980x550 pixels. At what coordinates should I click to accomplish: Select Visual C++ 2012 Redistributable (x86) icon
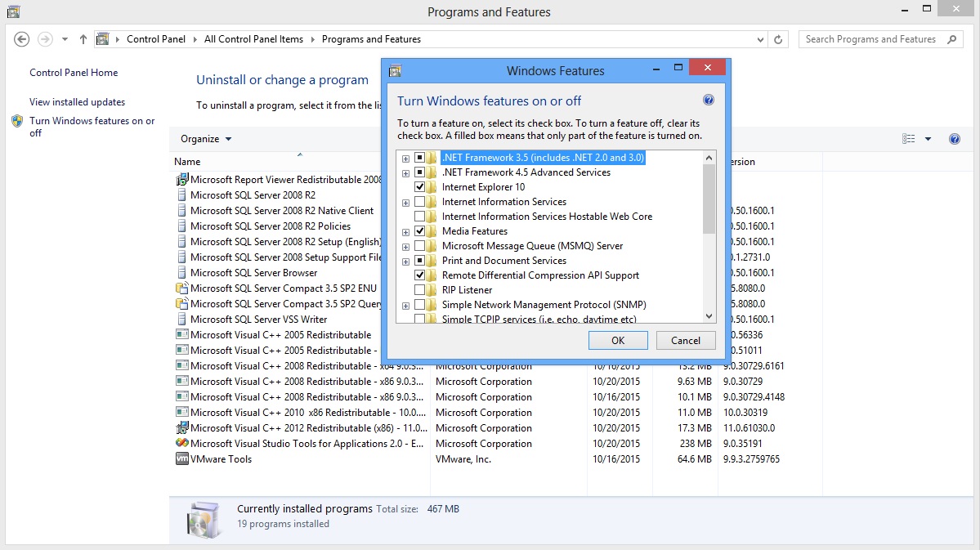click(x=182, y=428)
